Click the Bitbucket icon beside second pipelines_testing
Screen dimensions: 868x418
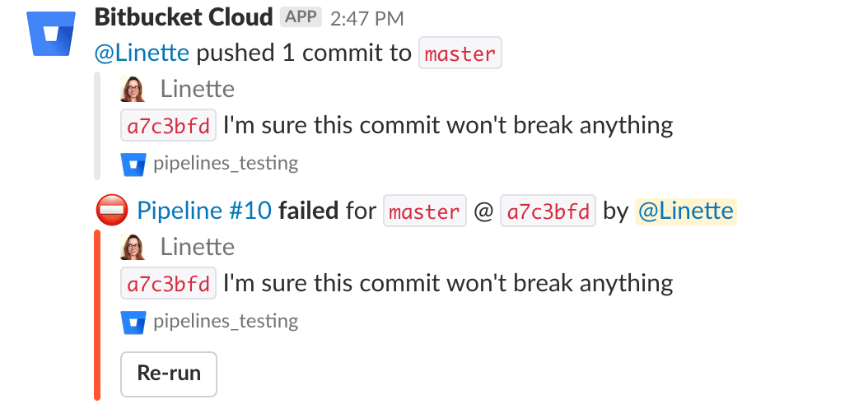(133, 323)
